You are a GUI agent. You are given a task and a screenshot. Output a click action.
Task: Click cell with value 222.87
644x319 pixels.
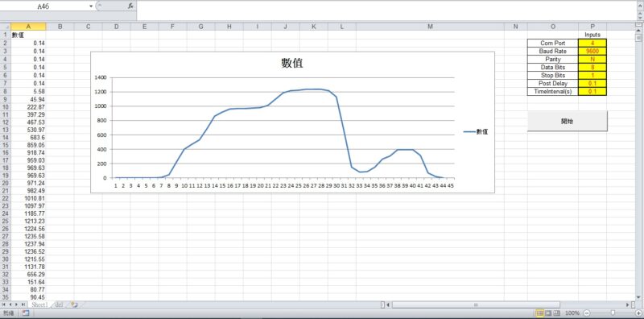pyautogui.click(x=28, y=107)
